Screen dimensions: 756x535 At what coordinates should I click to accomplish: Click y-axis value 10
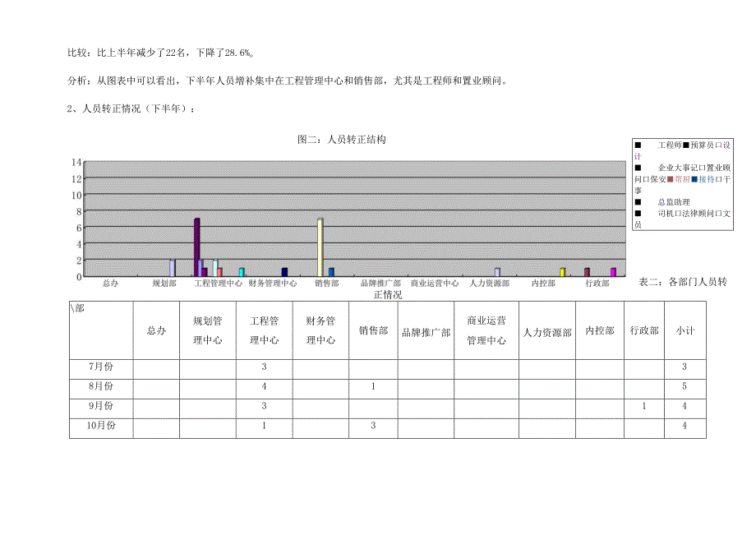coord(76,196)
